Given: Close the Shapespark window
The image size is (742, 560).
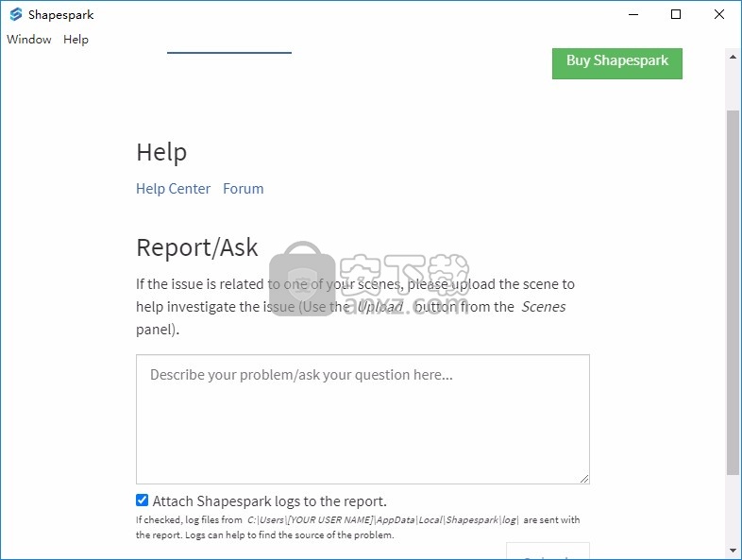Looking at the screenshot, I should point(718,14).
